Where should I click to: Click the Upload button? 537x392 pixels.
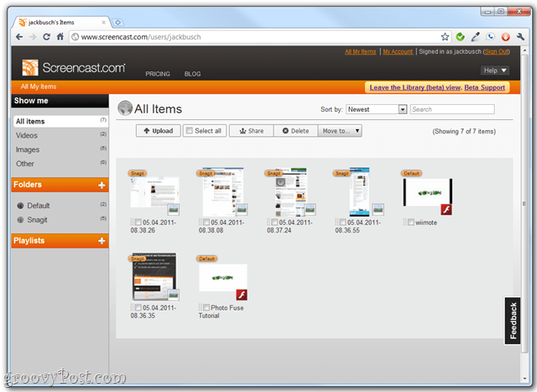(x=159, y=131)
